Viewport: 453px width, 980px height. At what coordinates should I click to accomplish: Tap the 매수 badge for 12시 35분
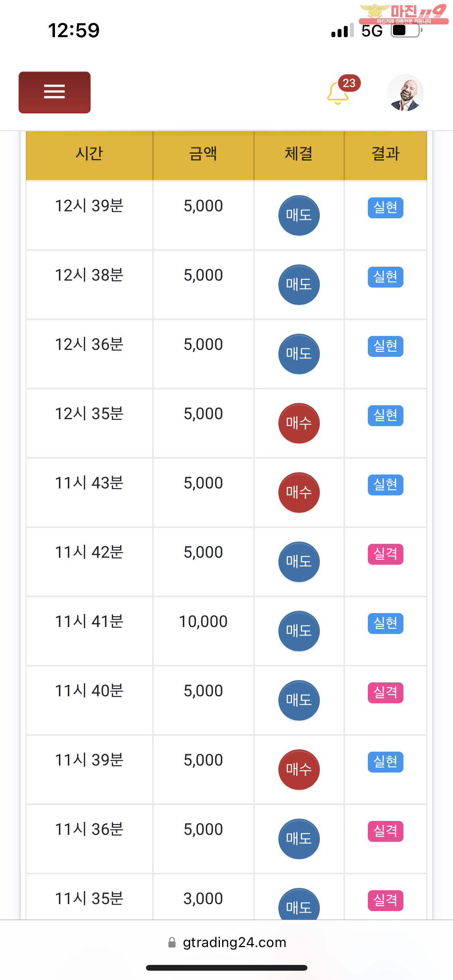pyautogui.click(x=299, y=423)
